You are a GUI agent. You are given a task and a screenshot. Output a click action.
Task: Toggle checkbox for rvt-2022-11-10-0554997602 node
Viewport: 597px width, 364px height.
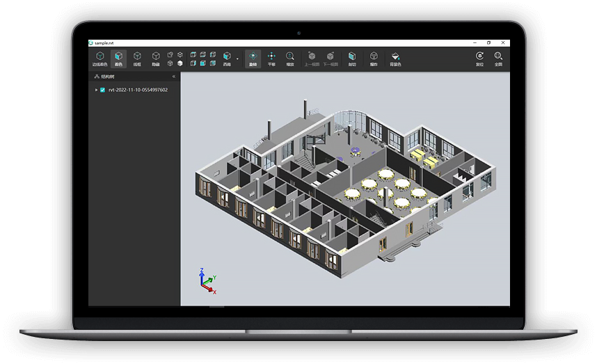pyautogui.click(x=103, y=90)
